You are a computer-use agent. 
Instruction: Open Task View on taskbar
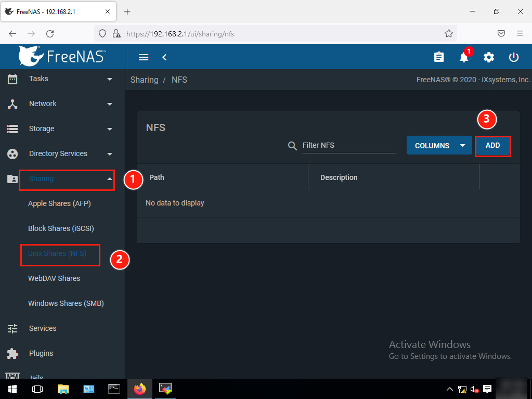pos(37,389)
